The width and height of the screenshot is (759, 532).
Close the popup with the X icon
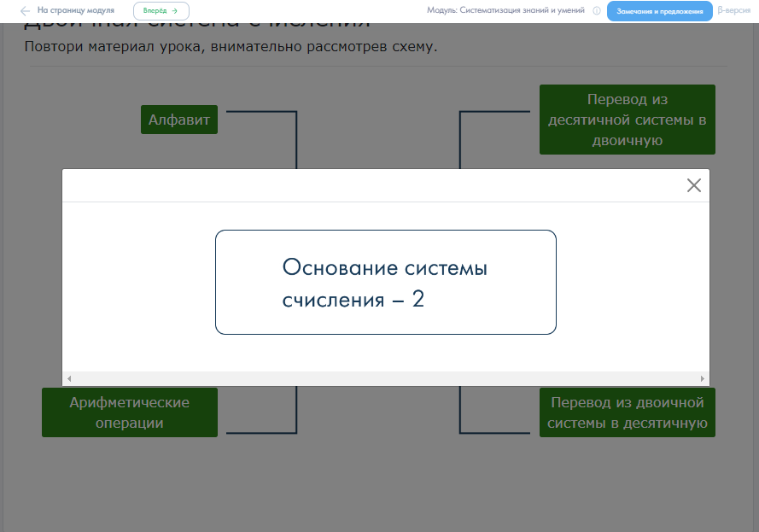(x=693, y=185)
